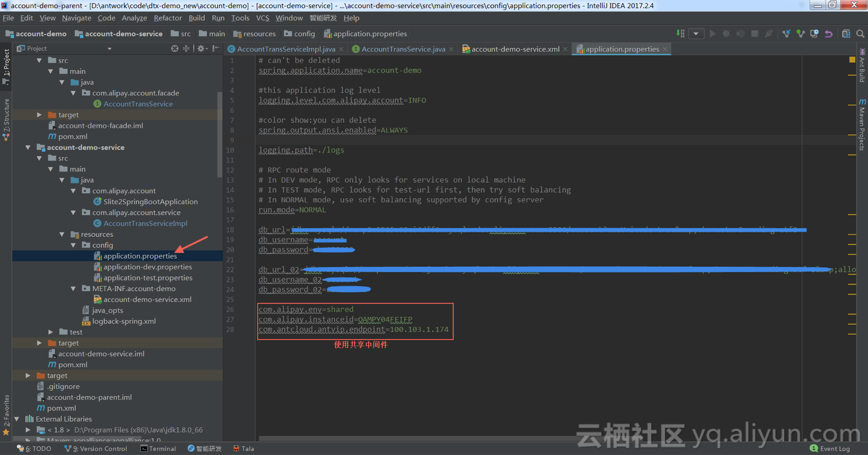Open the TODO tool window
868x455 pixels.
point(34,448)
